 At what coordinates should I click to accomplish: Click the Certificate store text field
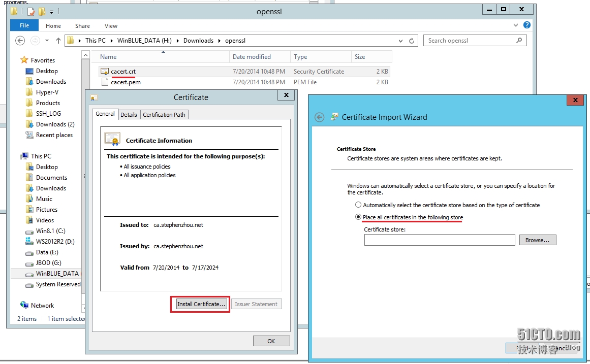(x=440, y=240)
